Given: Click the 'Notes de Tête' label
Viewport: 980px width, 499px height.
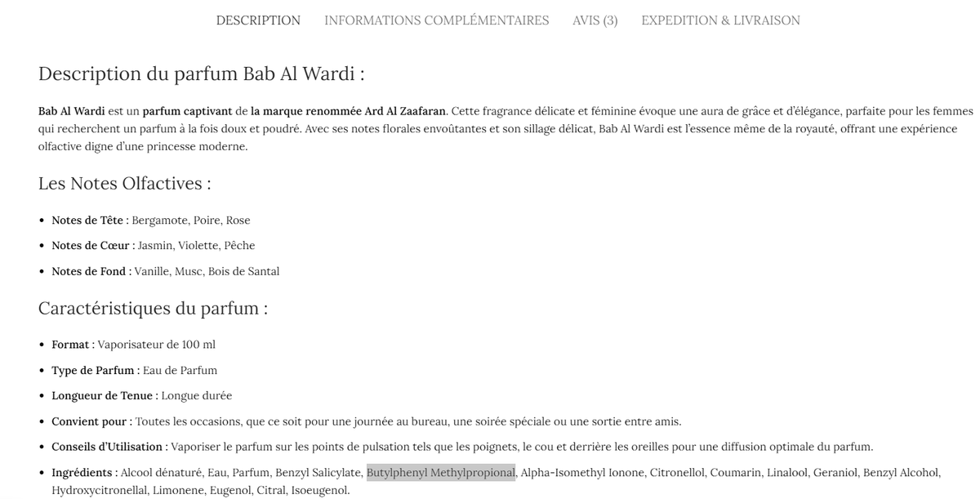Looking at the screenshot, I should pos(87,221).
